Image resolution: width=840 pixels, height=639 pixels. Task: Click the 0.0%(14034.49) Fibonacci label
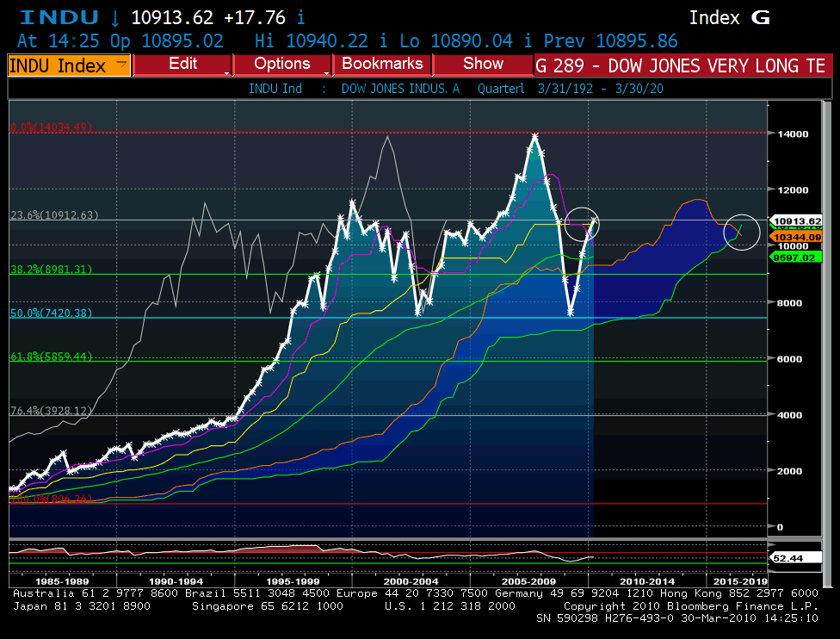(52, 127)
